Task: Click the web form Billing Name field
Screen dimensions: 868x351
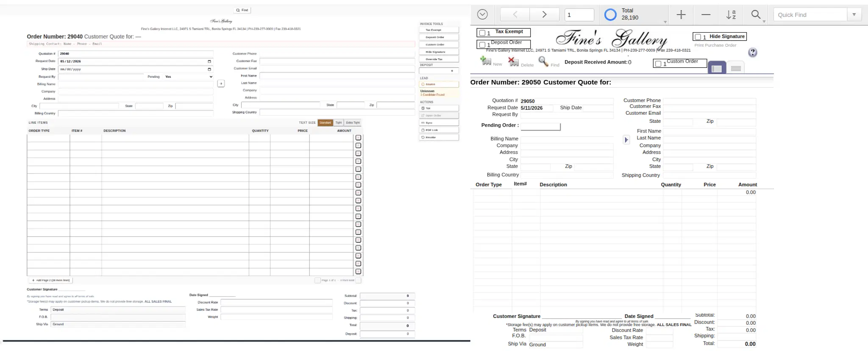Action: coord(136,84)
